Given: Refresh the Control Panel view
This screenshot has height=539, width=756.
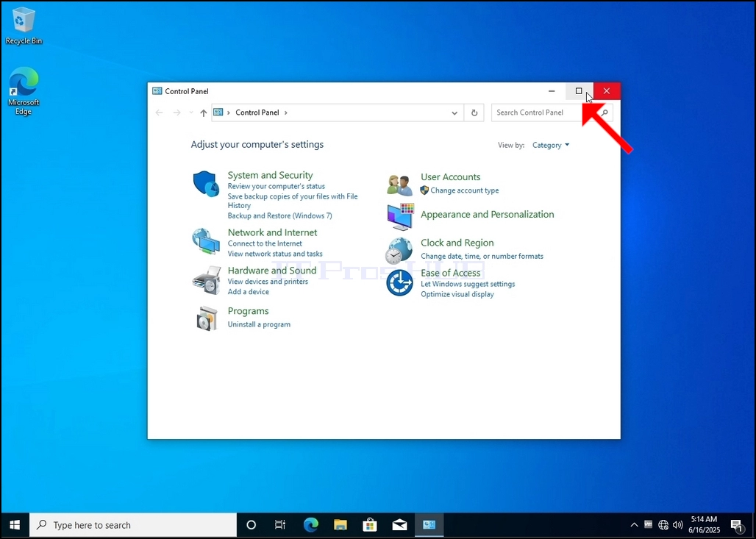Looking at the screenshot, I should tap(474, 113).
